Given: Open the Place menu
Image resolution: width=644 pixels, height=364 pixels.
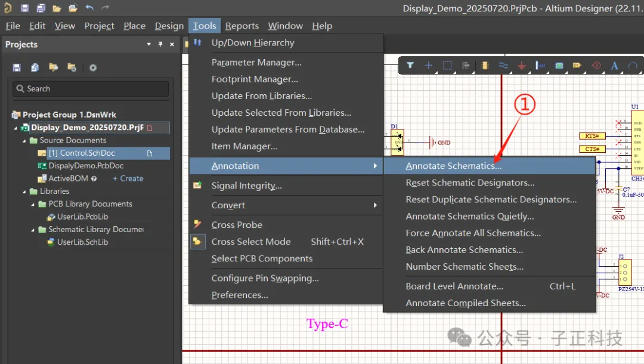Looking at the screenshot, I should [134, 26].
